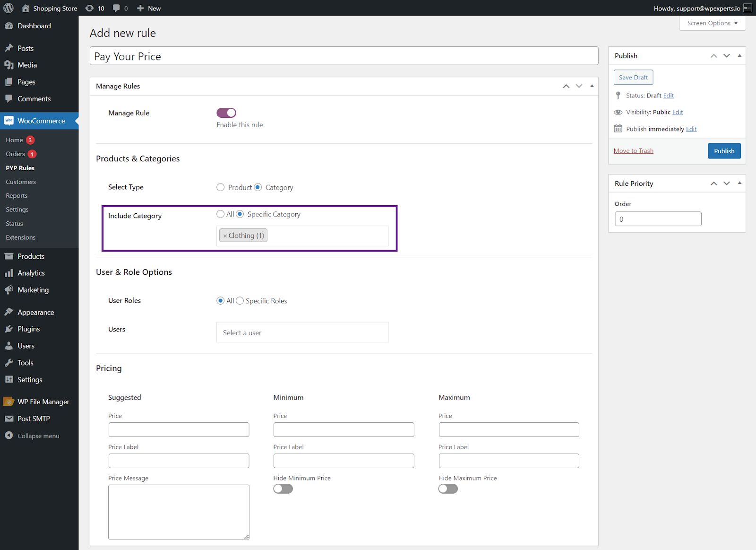The height and width of the screenshot is (550, 756).
Task: Click the Media icon in sidebar
Action: 9,65
